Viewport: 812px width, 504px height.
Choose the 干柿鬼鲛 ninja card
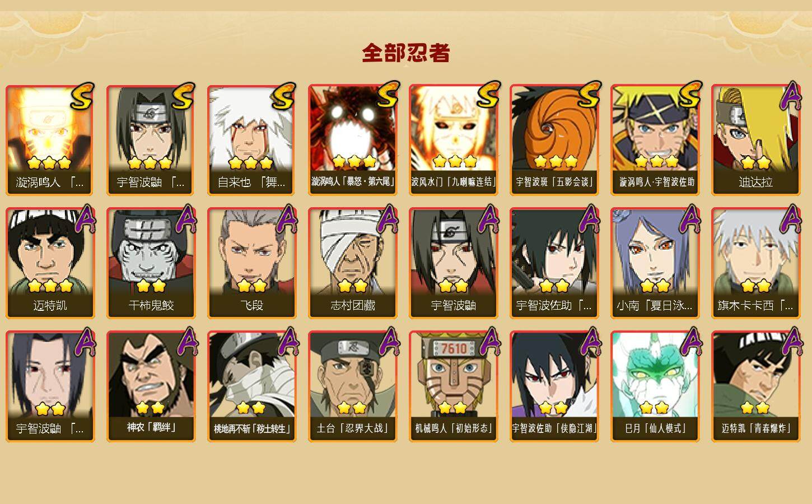tap(151, 263)
